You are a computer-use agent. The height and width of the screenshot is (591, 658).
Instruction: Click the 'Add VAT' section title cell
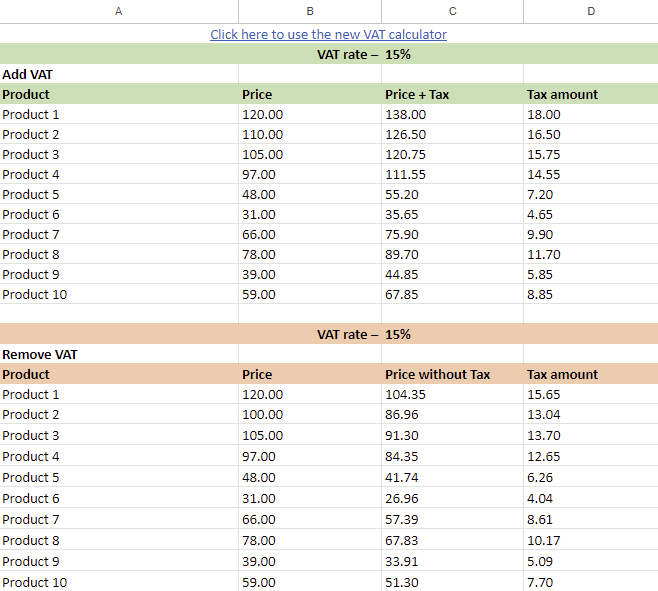(28, 74)
